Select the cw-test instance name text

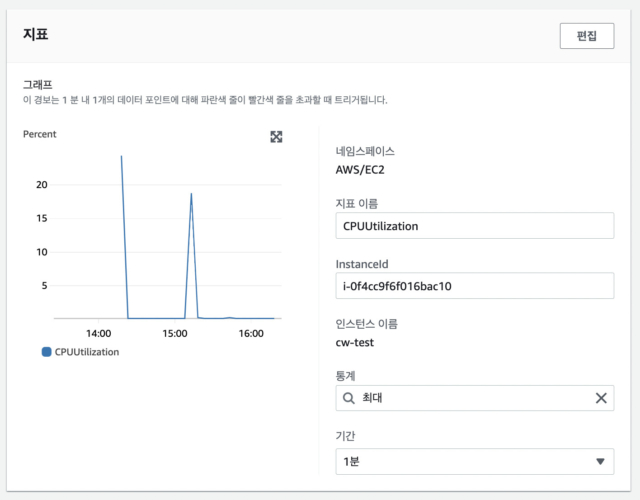(357, 341)
